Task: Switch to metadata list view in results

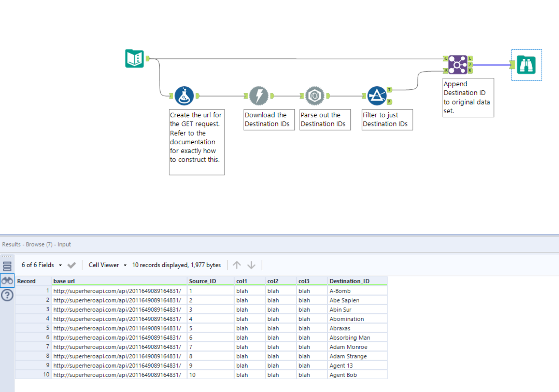Action: pyautogui.click(x=7, y=266)
